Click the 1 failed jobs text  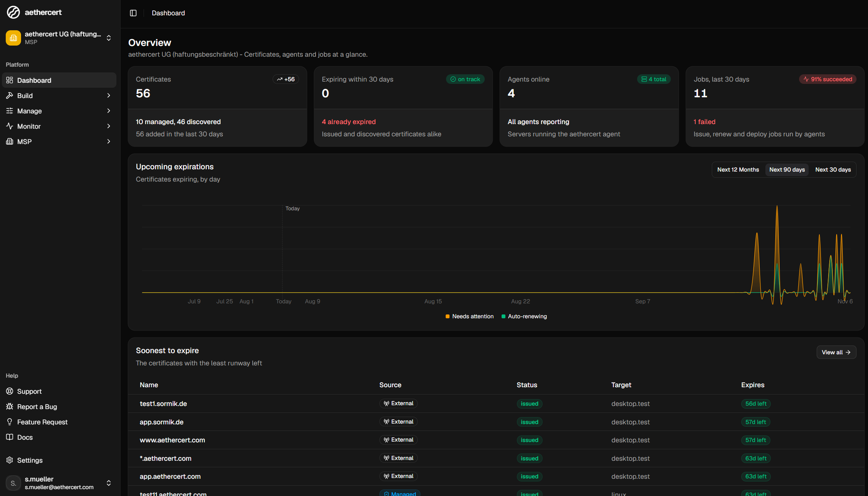click(x=705, y=122)
